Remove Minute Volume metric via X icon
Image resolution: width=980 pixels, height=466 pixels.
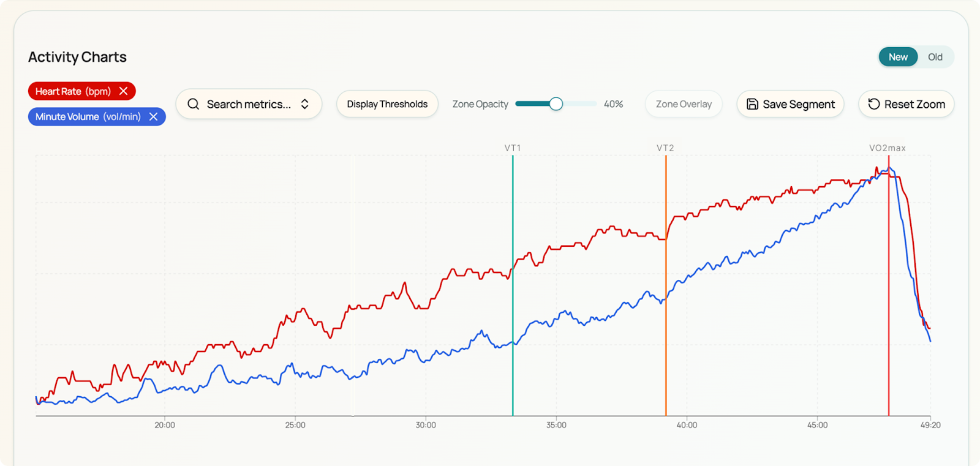(x=153, y=117)
